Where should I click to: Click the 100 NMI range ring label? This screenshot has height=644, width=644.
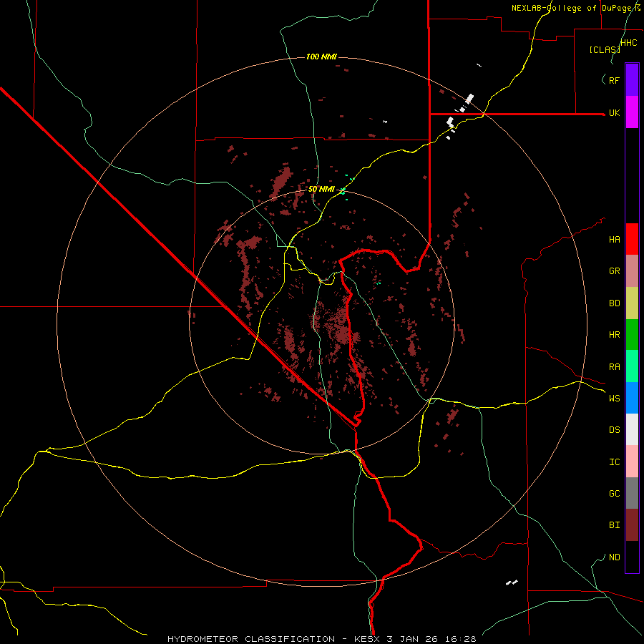pos(321,57)
